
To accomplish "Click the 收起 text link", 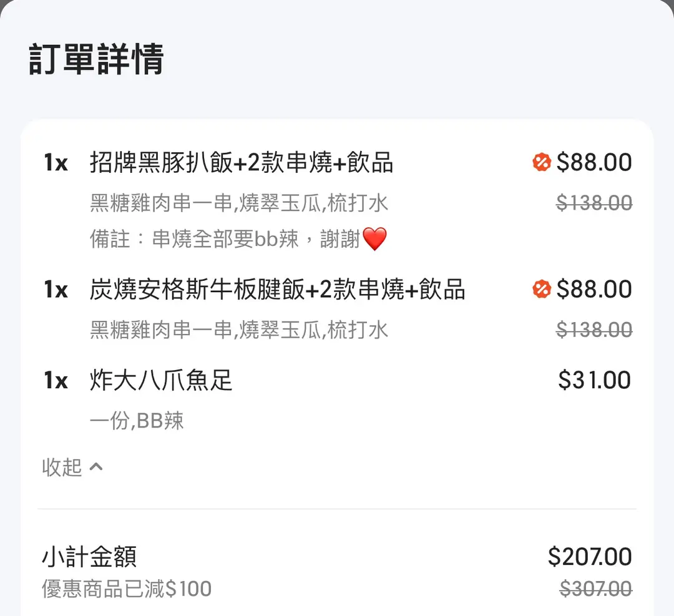I will tap(62, 467).
